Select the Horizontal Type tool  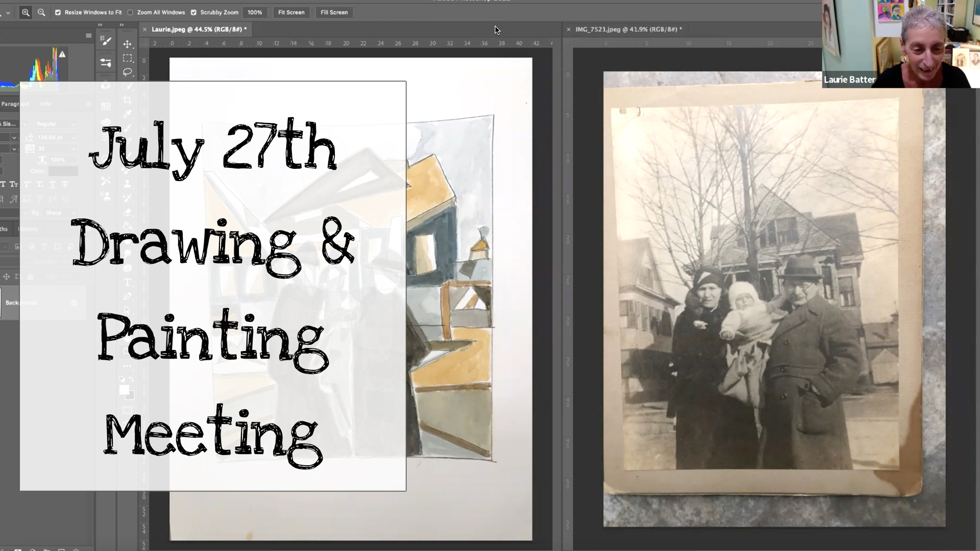[128, 282]
